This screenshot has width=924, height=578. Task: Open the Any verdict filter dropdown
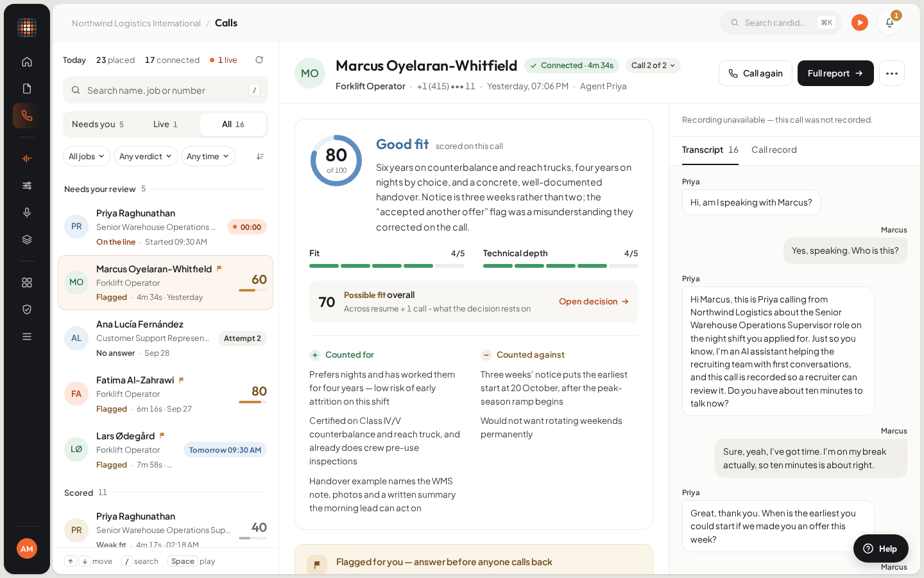146,156
